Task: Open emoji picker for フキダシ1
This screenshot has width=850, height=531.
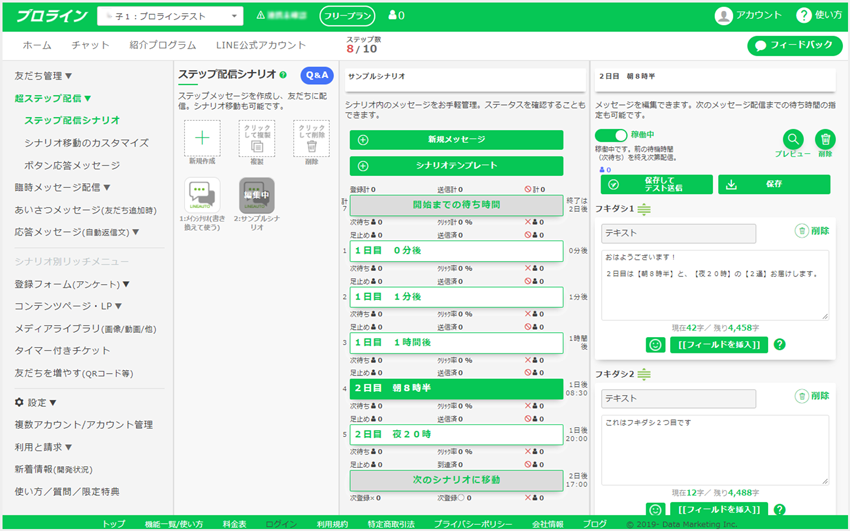Action: click(x=655, y=345)
